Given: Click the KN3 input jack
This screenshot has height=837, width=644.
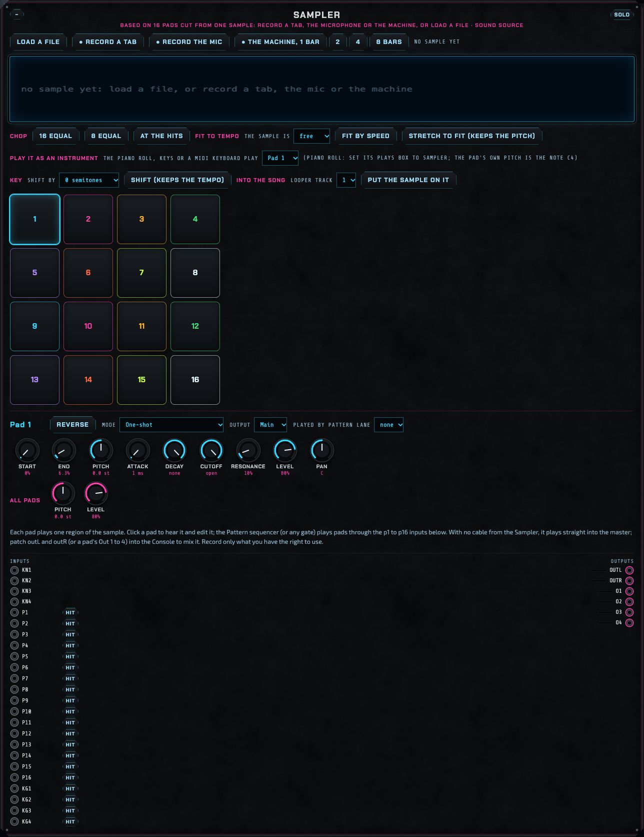Looking at the screenshot, I should (14, 591).
